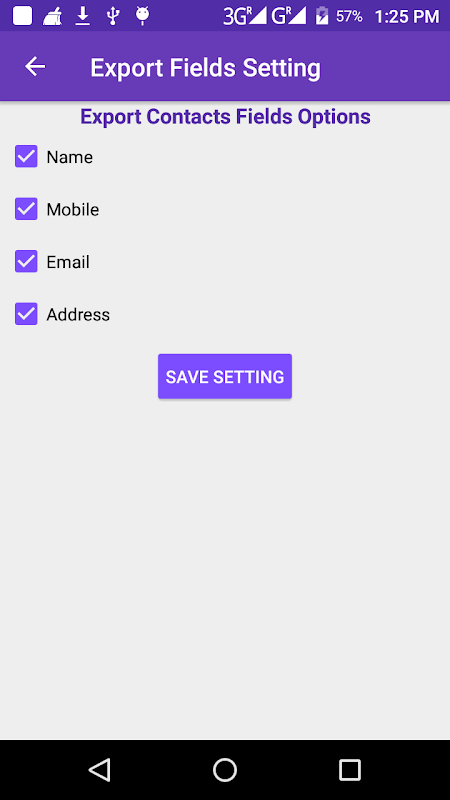The height and width of the screenshot is (800, 450).
Task: Tap the download icon in status bar
Action: 83,16
